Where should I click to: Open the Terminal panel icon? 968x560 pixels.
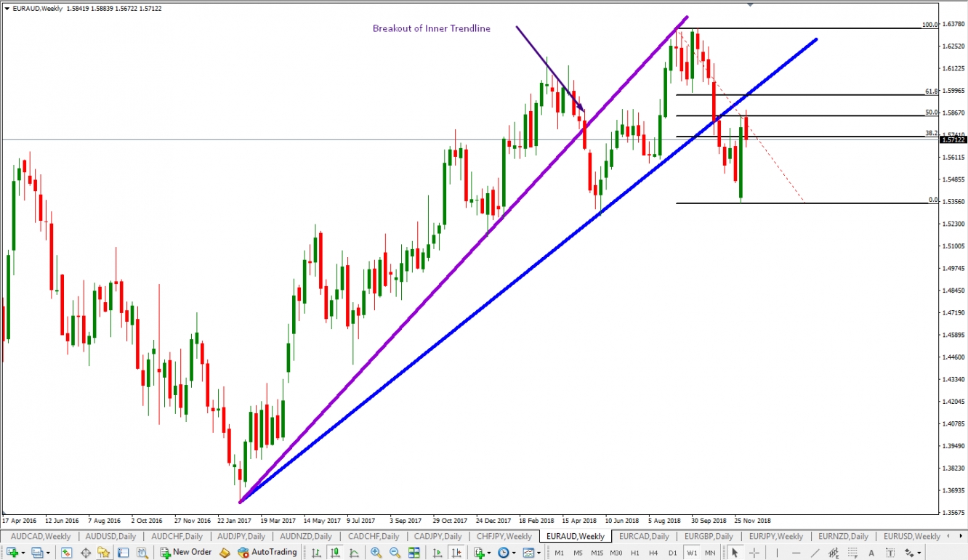click(x=123, y=553)
